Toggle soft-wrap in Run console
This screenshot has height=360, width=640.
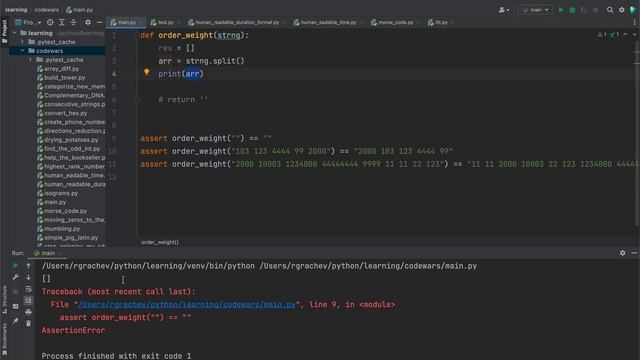tap(28, 289)
